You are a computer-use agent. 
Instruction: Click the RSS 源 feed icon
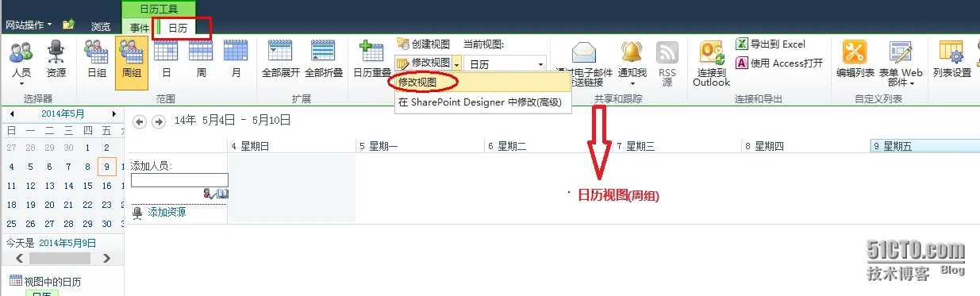tap(667, 52)
